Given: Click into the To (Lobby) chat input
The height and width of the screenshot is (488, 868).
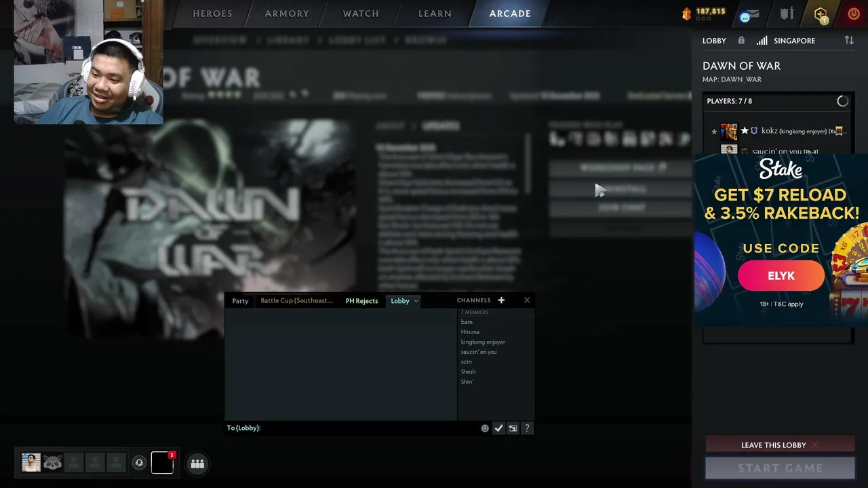Looking at the screenshot, I should 370,428.
